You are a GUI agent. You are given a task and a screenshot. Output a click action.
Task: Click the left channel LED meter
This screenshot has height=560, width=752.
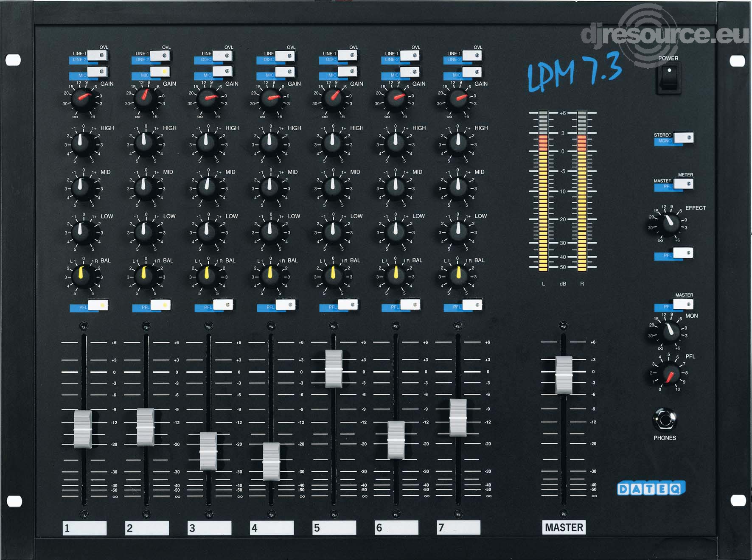tap(543, 191)
